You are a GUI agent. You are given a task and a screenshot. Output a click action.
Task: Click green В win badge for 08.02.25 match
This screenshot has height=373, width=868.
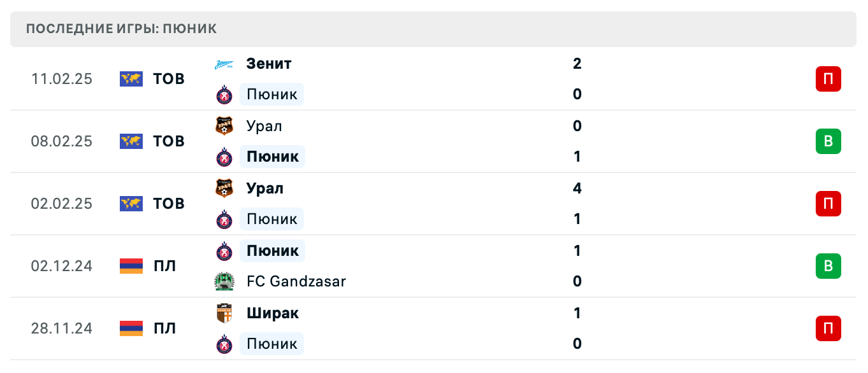(828, 141)
